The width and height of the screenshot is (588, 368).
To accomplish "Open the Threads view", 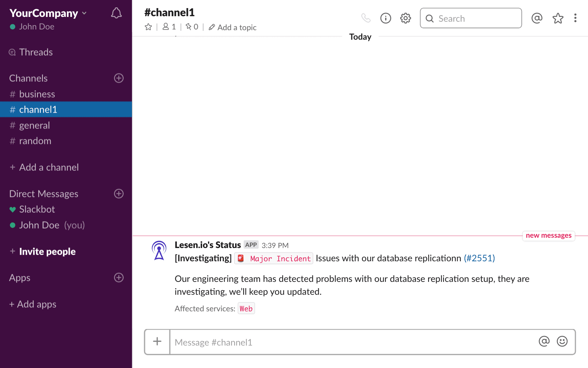I will (31, 52).
